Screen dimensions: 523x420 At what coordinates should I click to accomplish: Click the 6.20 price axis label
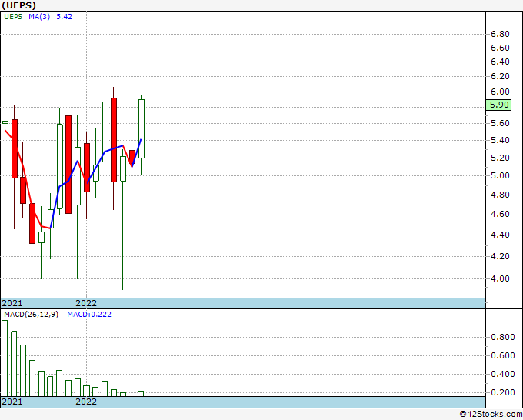coord(500,76)
